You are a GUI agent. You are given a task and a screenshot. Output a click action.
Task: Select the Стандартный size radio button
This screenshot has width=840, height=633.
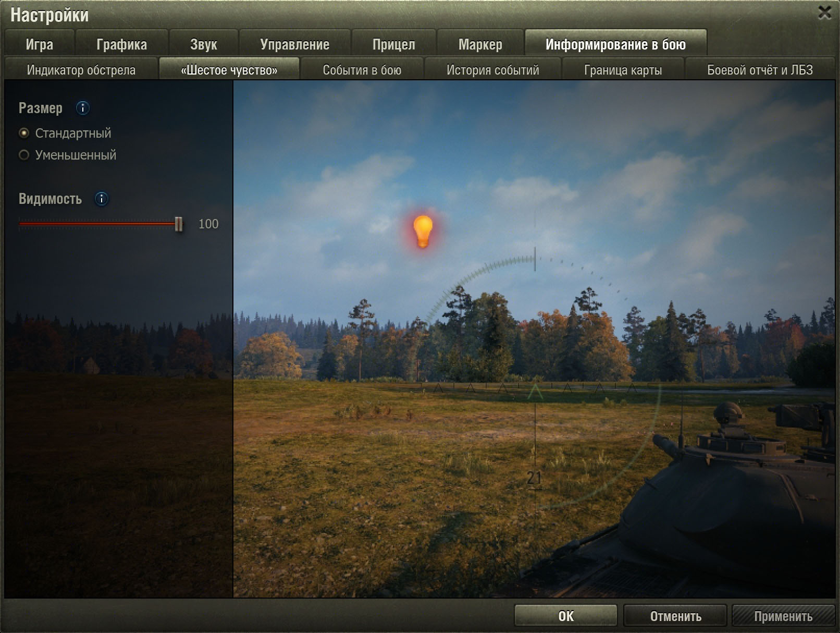(24, 133)
